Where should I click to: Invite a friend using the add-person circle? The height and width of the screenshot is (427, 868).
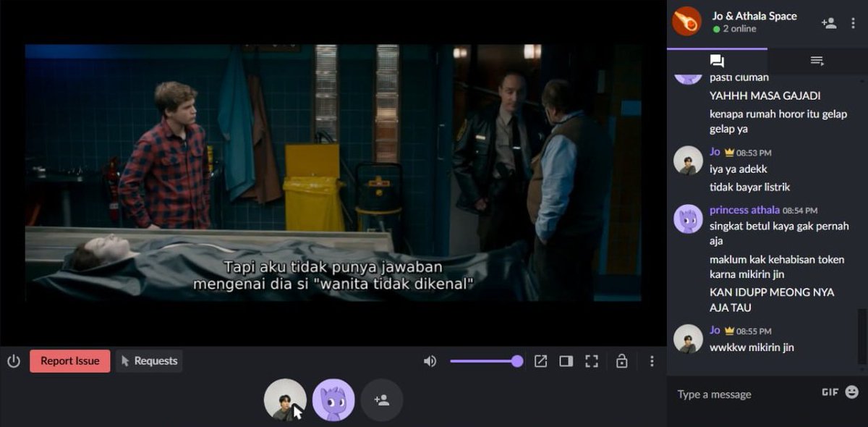(x=382, y=399)
